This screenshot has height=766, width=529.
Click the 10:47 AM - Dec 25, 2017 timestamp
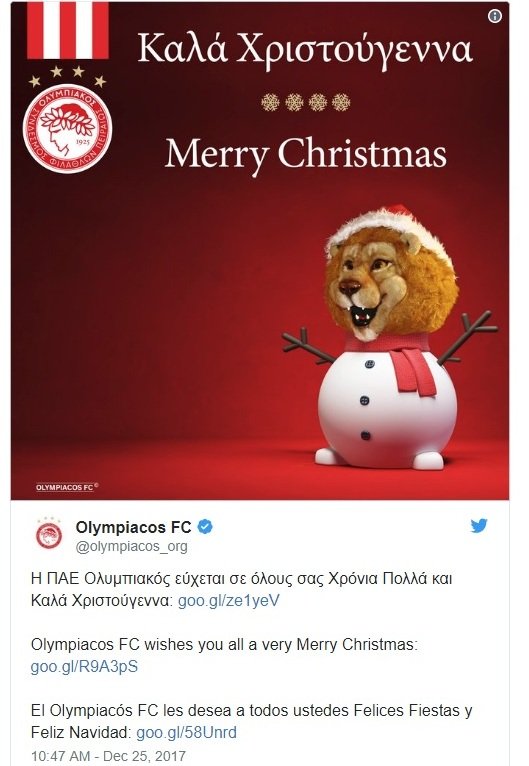pos(108,756)
